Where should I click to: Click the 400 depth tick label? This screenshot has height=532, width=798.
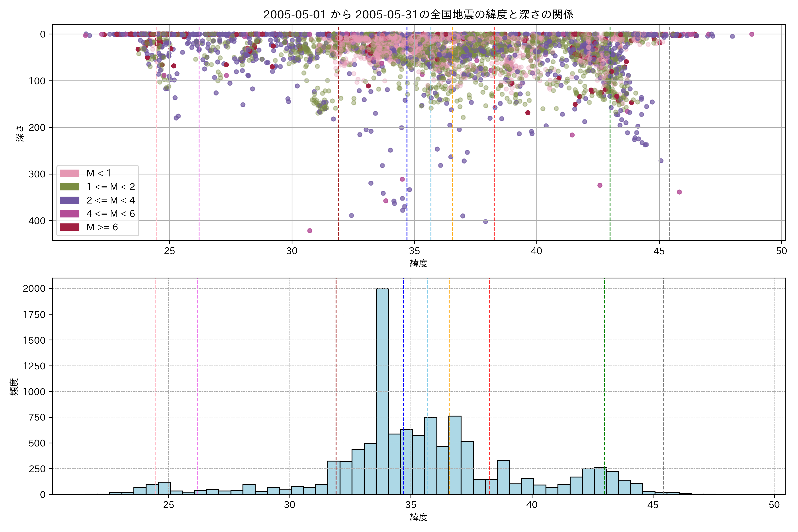(x=37, y=221)
